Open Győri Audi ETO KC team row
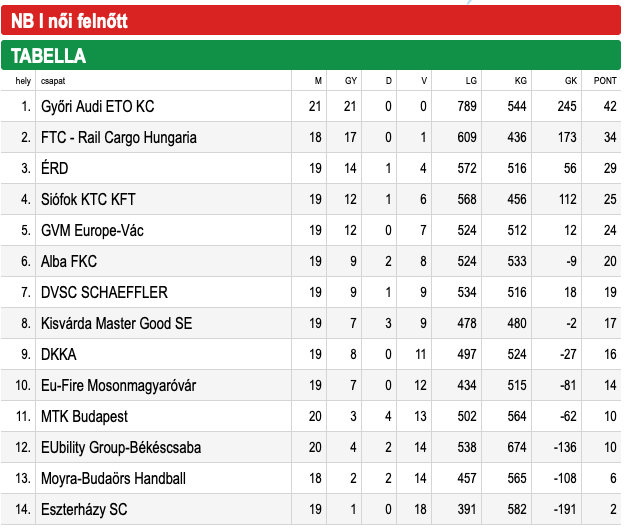 (311, 106)
